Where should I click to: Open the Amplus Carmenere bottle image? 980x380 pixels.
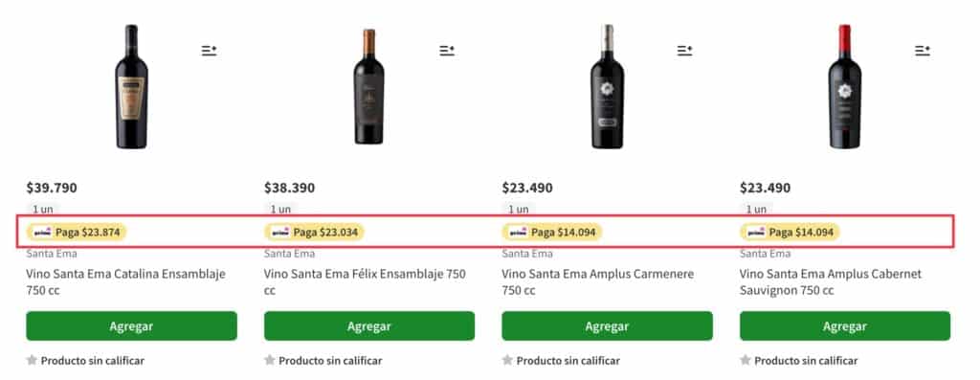pos(607,87)
